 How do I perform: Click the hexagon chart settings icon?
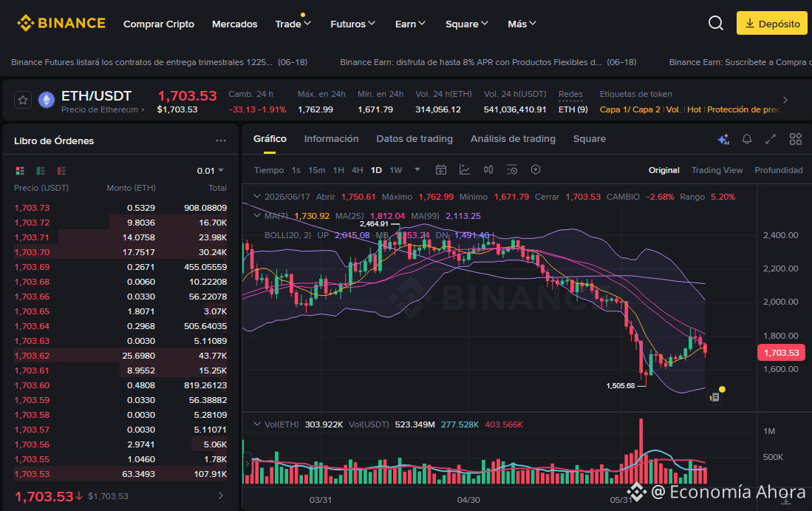click(536, 169)
